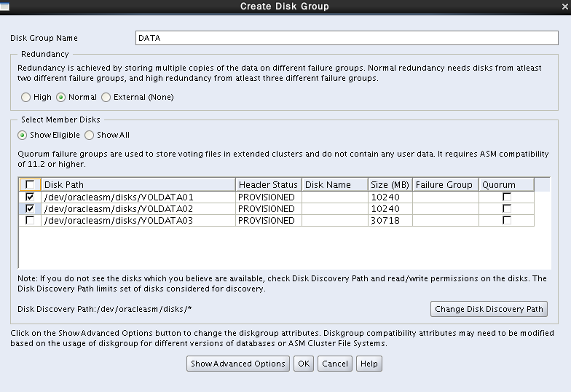Select Show Eligible disks option
This screenshot has height=392, width=571.
[x=23, y=135]
